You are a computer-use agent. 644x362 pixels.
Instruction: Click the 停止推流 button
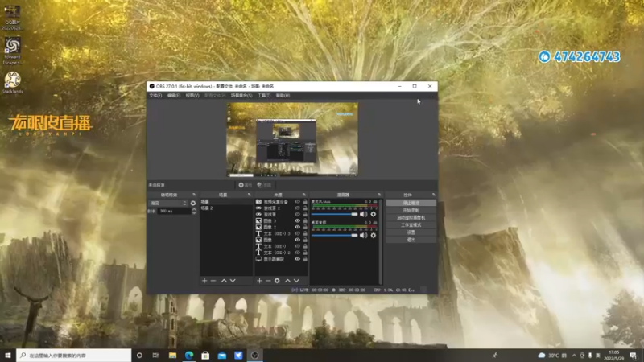coord(411,203)
